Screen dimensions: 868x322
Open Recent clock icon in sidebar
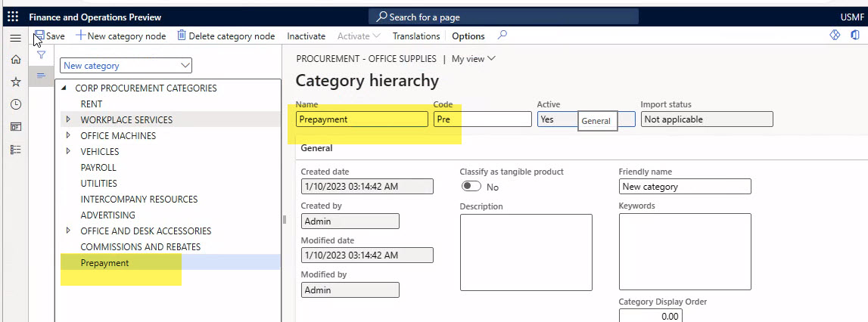[x=15, y=104]
